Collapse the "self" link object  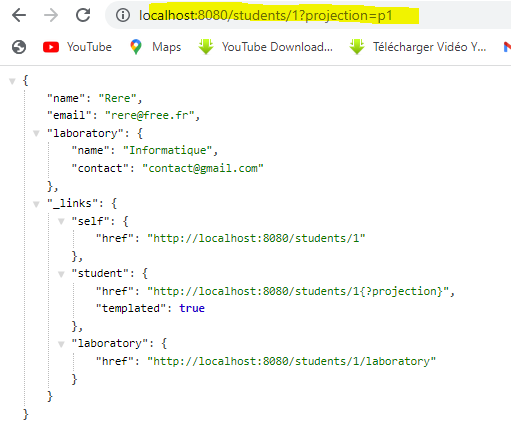pyautogui.click(x=61, y=221)
